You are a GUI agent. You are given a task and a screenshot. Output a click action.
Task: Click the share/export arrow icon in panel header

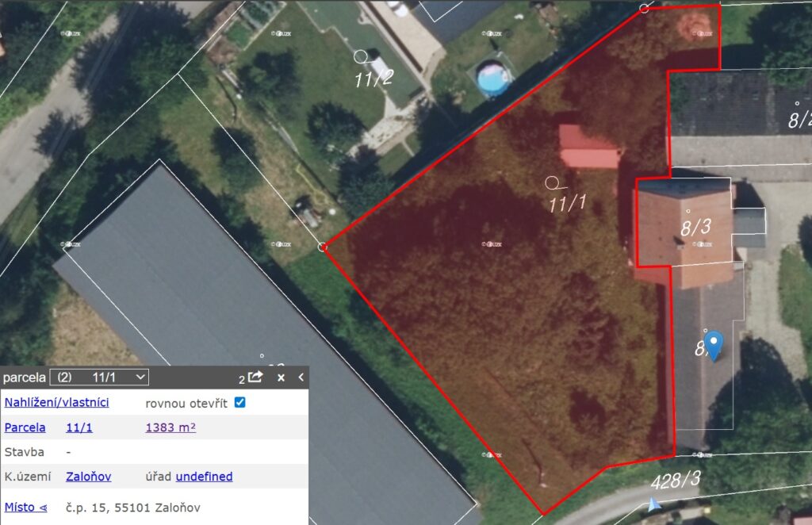pyautogui.click(x=255, y=377)
